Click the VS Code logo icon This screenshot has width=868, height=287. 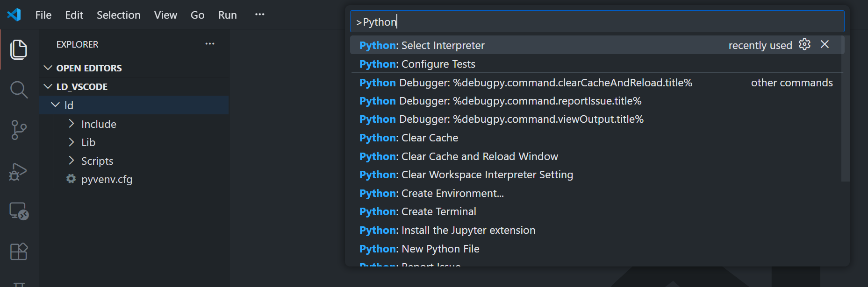14,15
